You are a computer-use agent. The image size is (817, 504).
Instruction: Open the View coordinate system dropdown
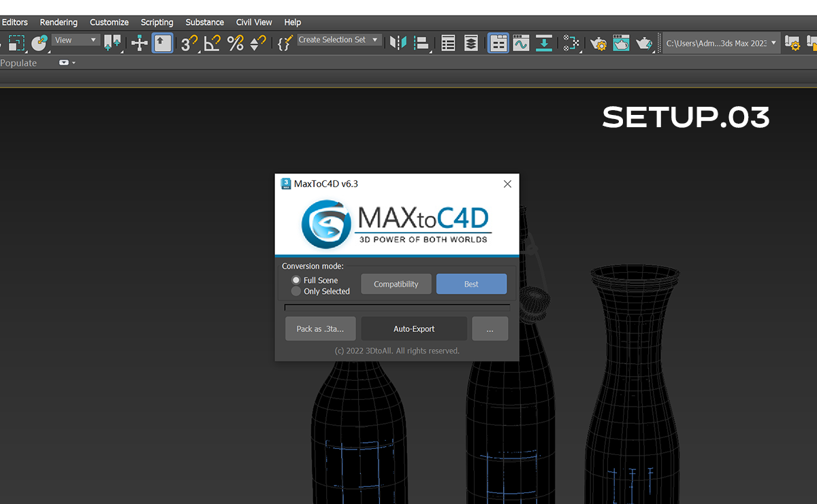pos(76,40)
